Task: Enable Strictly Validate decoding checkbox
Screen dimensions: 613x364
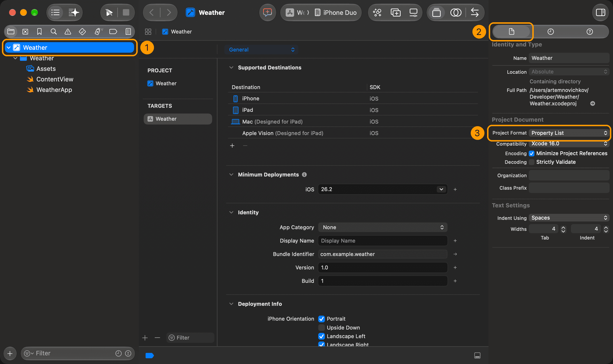Action: [x=532, y=162]
